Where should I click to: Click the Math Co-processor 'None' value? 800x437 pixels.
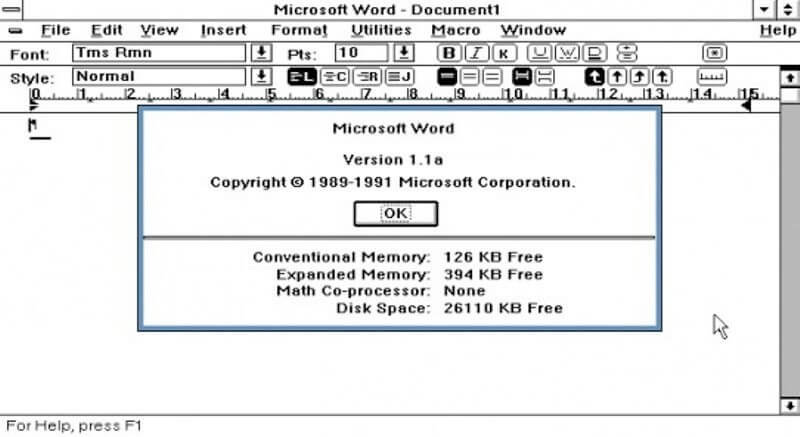coord(464,291)
